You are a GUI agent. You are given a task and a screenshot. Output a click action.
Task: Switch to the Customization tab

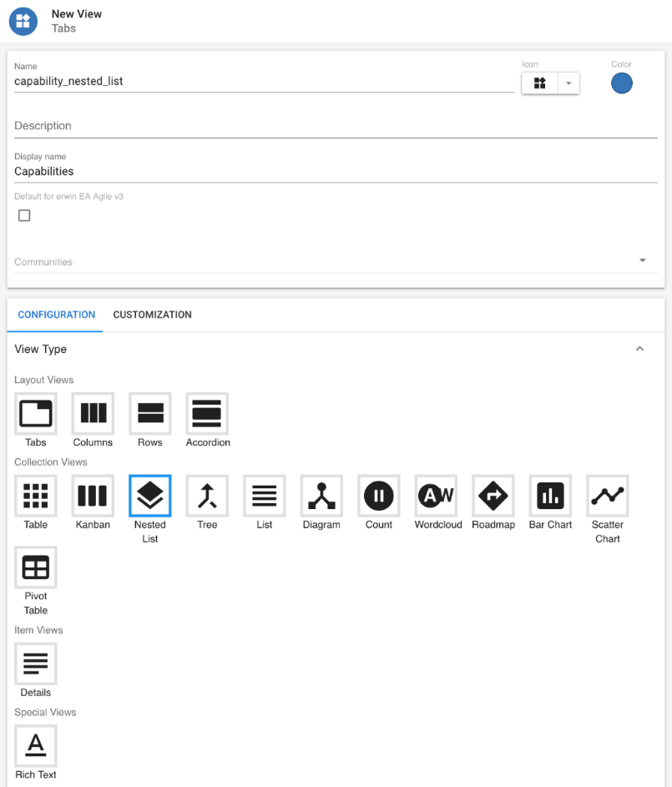pos(152,315)
